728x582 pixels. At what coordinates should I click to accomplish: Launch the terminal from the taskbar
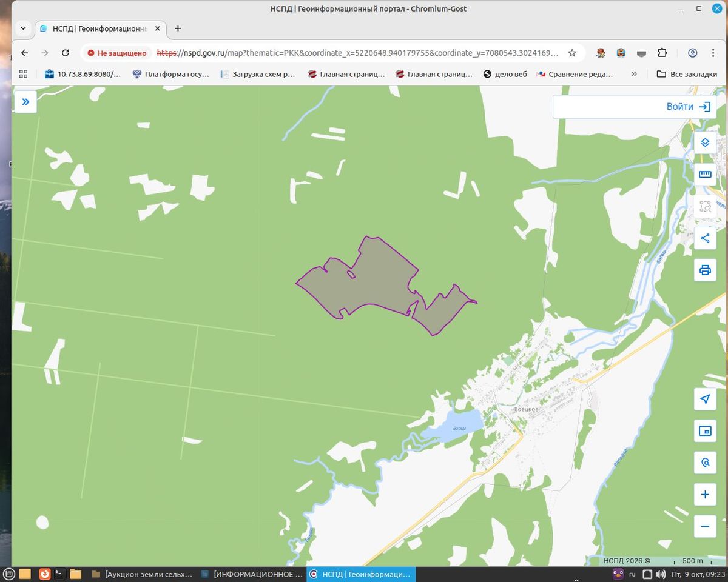click(x=59, y=574)
